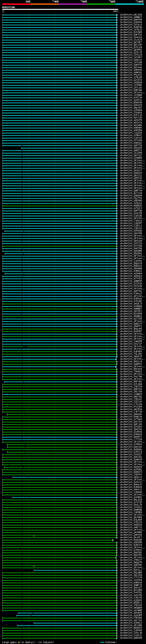Click hit label UniRef100_Q6SPR3
146x644 pixels.
(x=131, y=50)
